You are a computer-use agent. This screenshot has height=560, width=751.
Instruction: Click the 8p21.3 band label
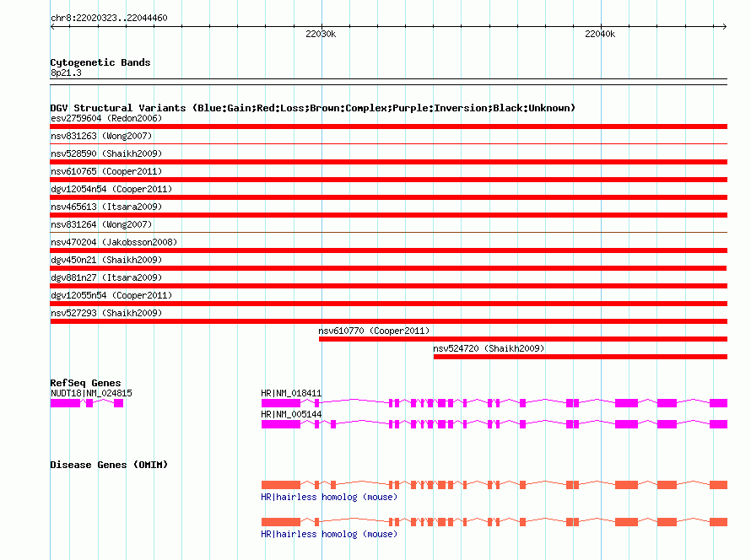point(66,73)
